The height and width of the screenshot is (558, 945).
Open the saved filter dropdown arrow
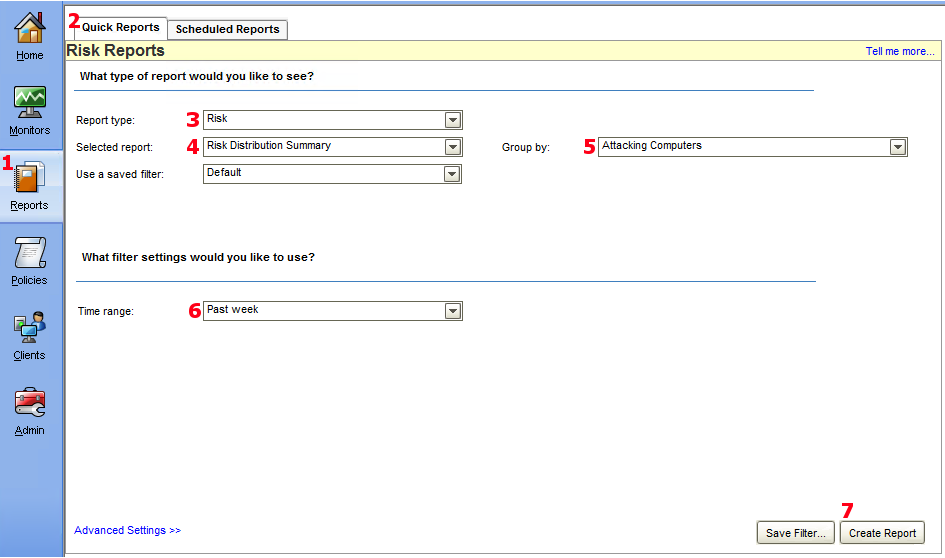click(453, 174)
